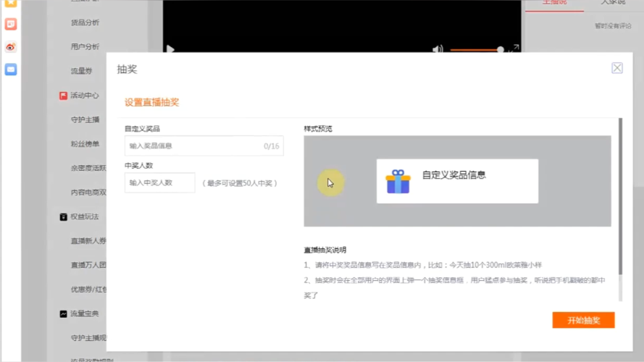Play the video in the background player
The width and height of the screenshot is (644, 362).
tap(170, 49)
